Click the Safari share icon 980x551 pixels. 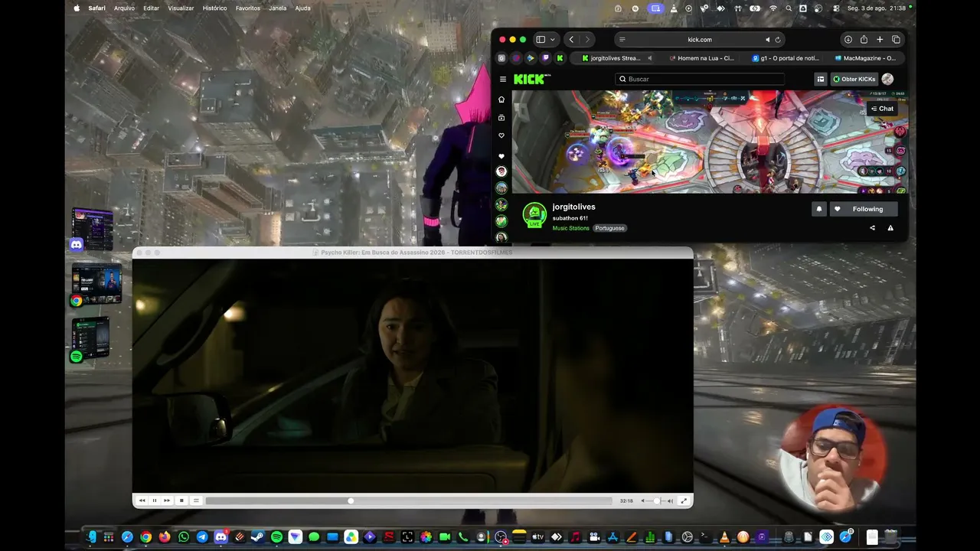pos(864,40)
